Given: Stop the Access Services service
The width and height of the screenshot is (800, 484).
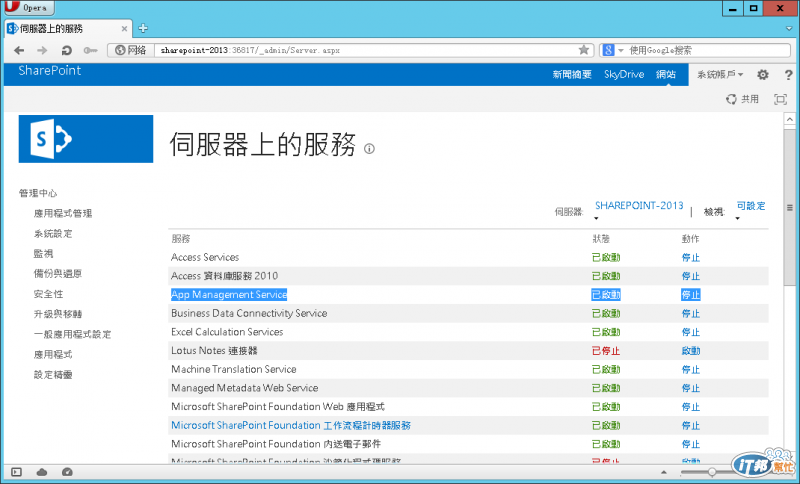Looking at the screenshot, I should pyautogui.click(x=691, y=258).
